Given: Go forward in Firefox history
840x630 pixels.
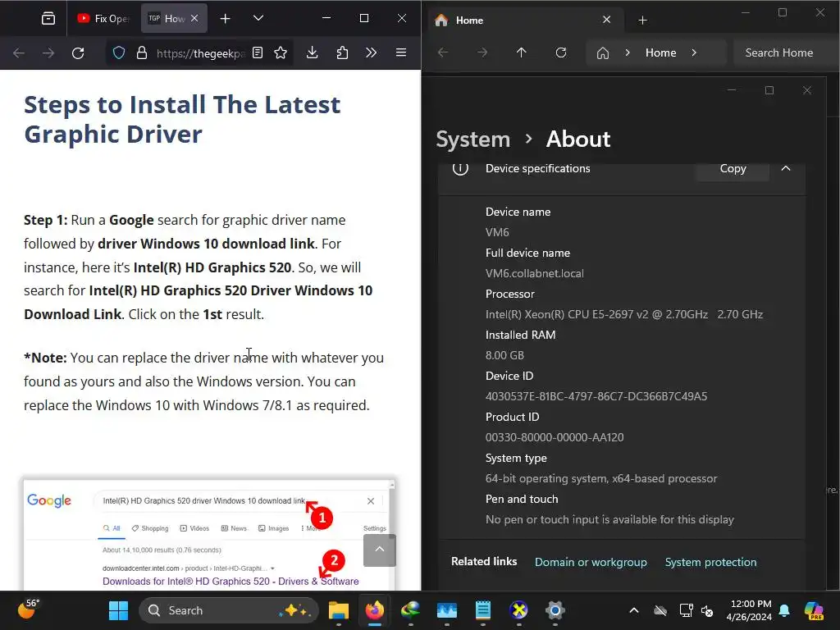Looking at the screenshot, I should tap(48, 53).
